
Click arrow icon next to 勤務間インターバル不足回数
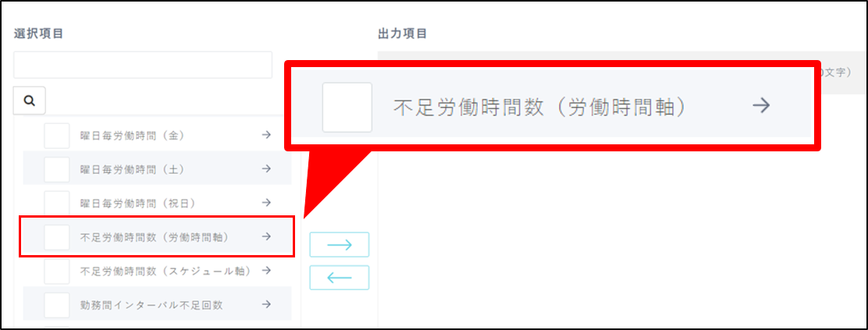point(266,304)
